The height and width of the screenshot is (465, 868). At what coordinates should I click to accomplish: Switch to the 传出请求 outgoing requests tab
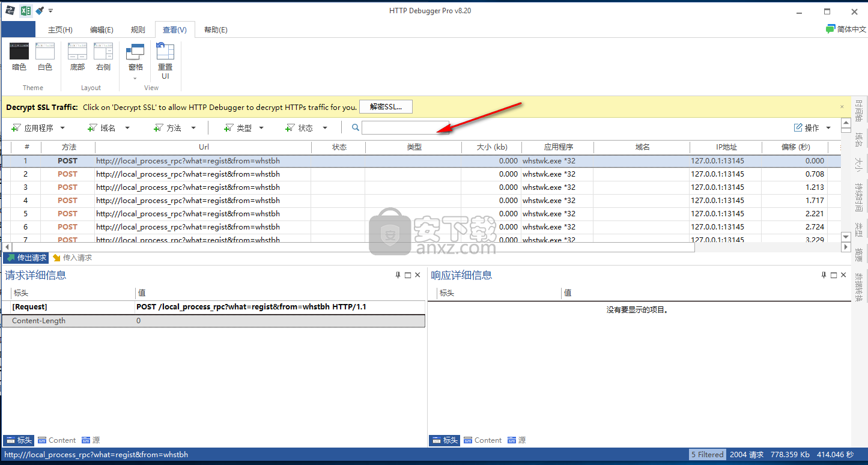(26, 258)
